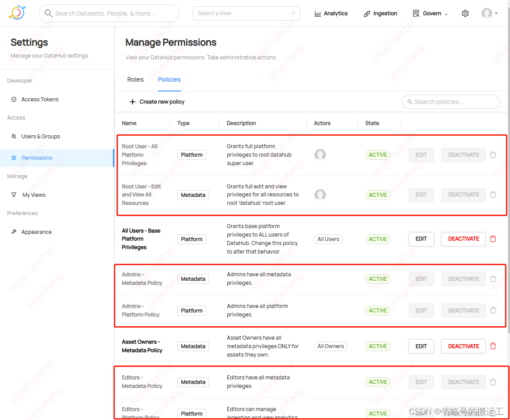
Task: Focus the Search policies field
Action: pyautogui.click(x=451, y=102)
